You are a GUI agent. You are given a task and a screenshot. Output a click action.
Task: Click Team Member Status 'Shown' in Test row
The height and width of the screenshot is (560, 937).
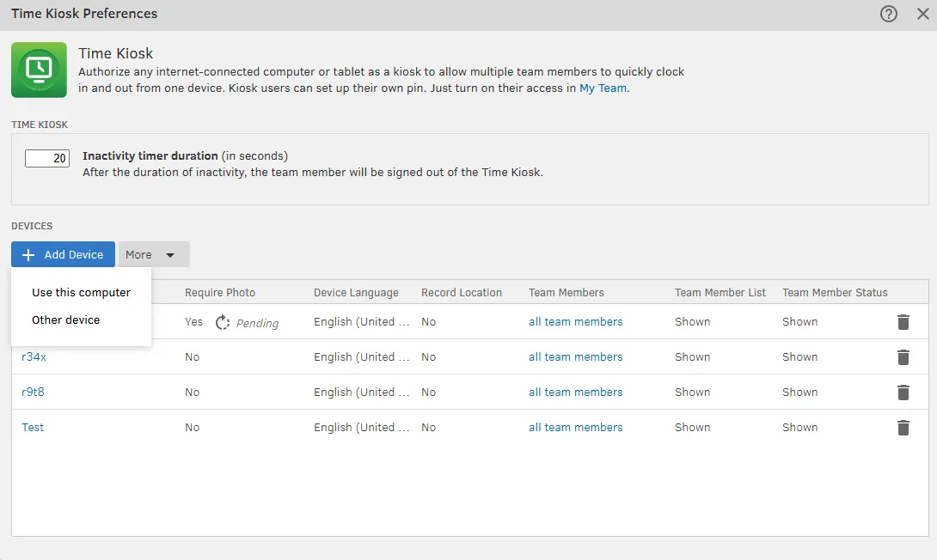coord(799,428)
